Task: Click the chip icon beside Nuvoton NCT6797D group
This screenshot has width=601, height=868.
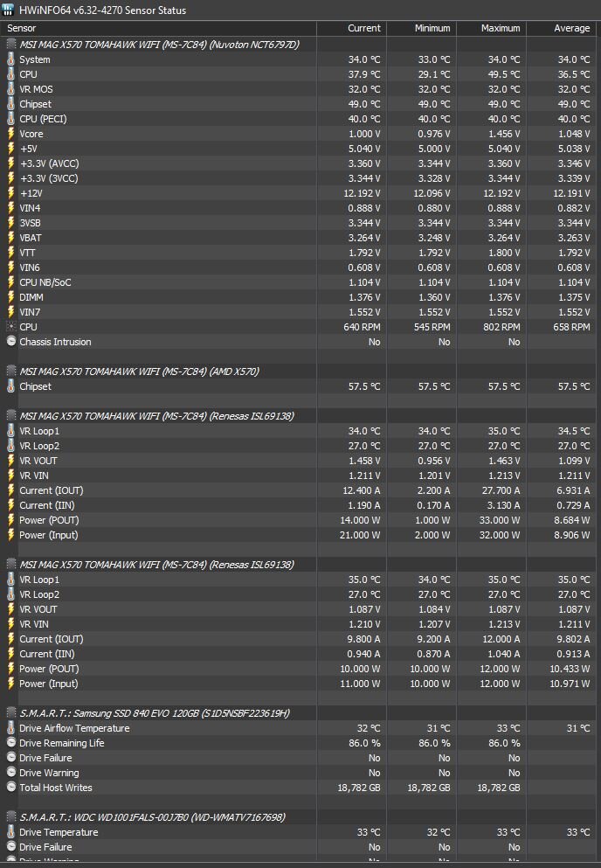Action: tap(11, 45)
